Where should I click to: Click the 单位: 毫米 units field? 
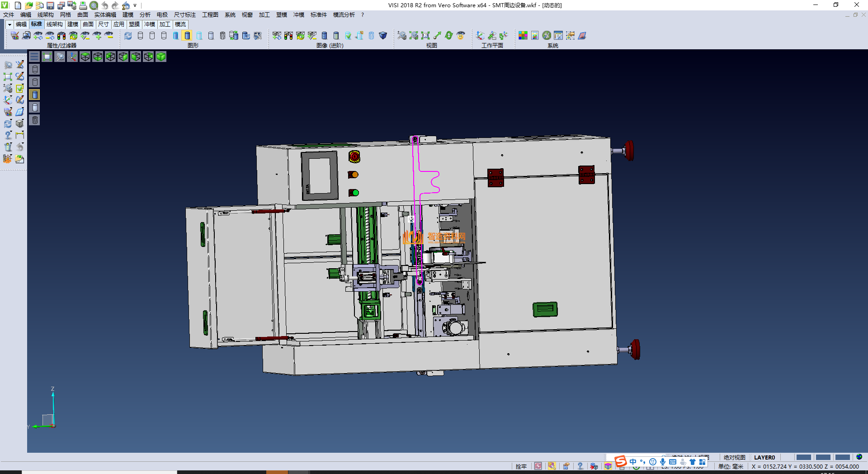pos(731,466)
